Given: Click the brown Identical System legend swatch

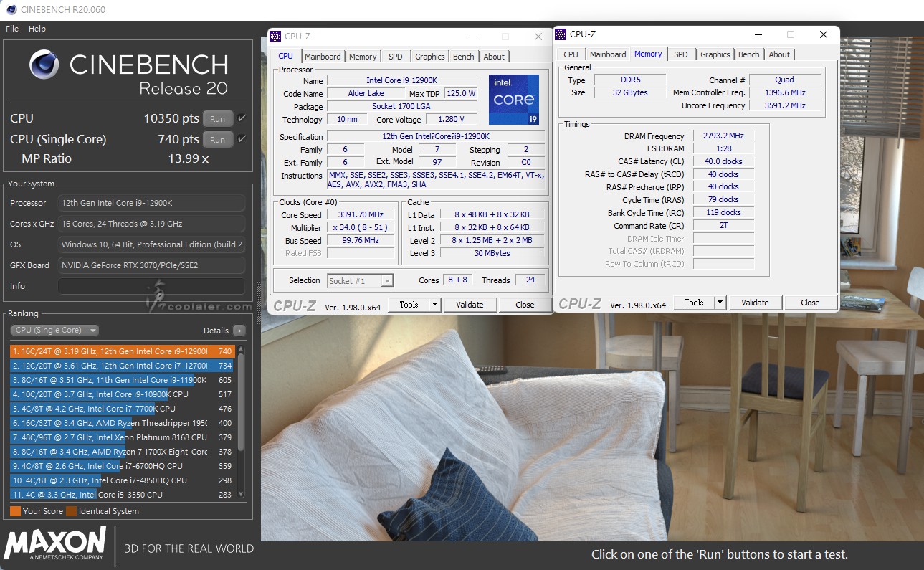Looking at the screenshot, I should pyautogui.click(x=71, y=511).
